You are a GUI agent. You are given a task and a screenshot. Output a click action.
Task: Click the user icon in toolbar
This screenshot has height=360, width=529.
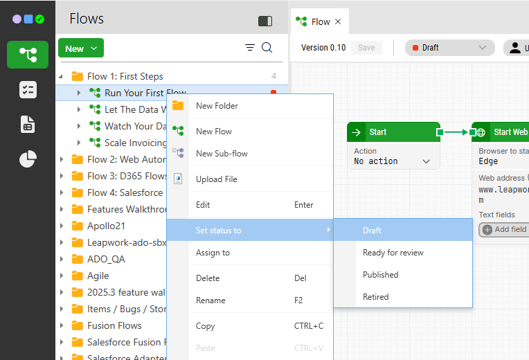(515, 48)
